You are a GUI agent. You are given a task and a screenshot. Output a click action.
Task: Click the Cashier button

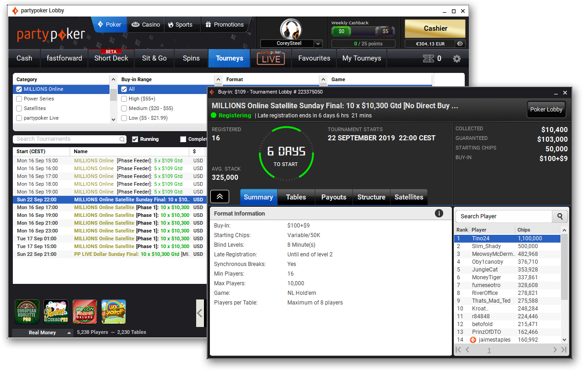click(x=435, y=28)
